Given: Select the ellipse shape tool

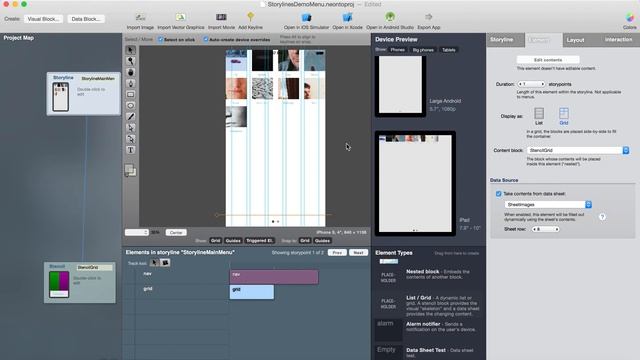Looking at the screenshot, I should (131, 105).
